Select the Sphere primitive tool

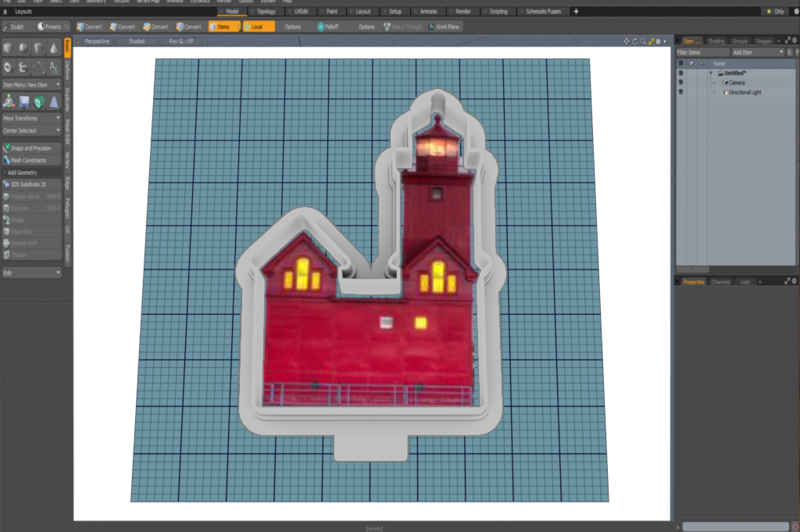(23, 48)
